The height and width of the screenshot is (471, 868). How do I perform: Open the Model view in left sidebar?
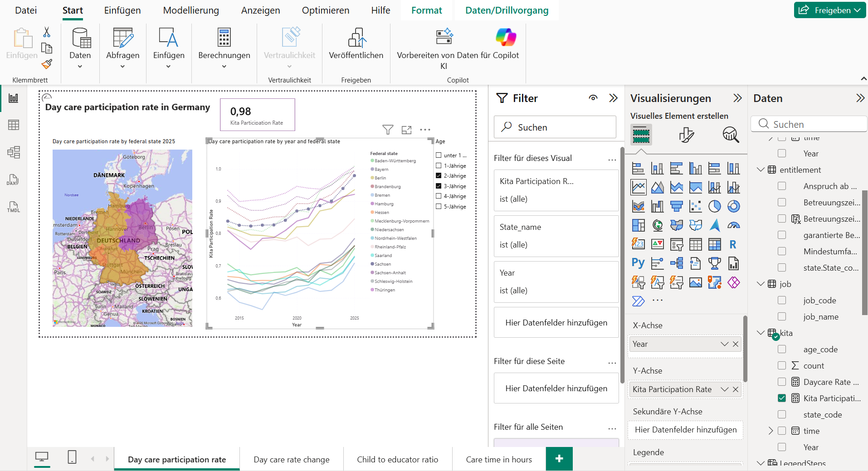point(14,152)
